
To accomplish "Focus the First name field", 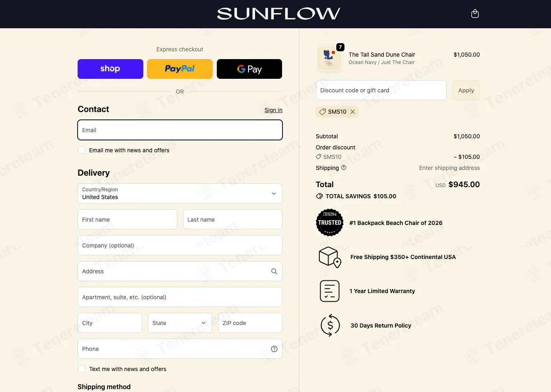I will (127, 220).
